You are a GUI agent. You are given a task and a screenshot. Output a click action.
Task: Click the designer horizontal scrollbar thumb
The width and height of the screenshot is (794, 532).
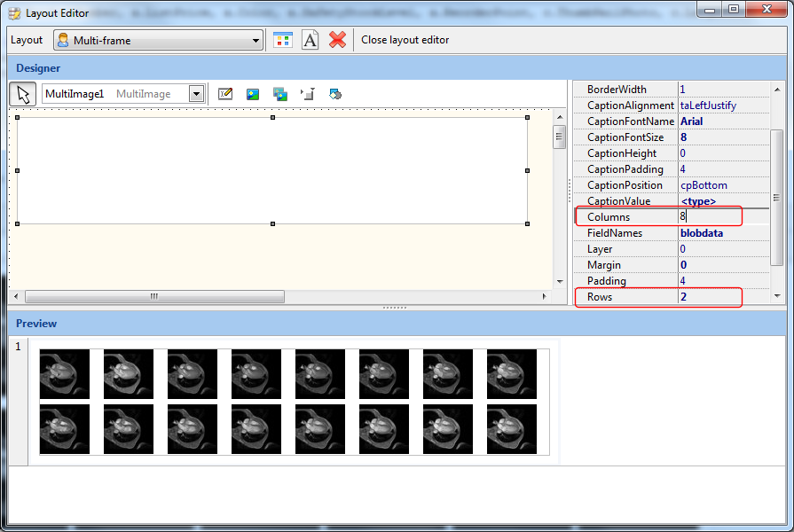tap(154, 297)
